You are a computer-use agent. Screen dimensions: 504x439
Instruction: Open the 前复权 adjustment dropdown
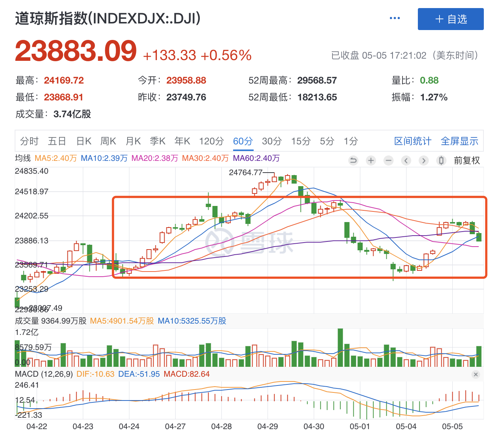467,161
